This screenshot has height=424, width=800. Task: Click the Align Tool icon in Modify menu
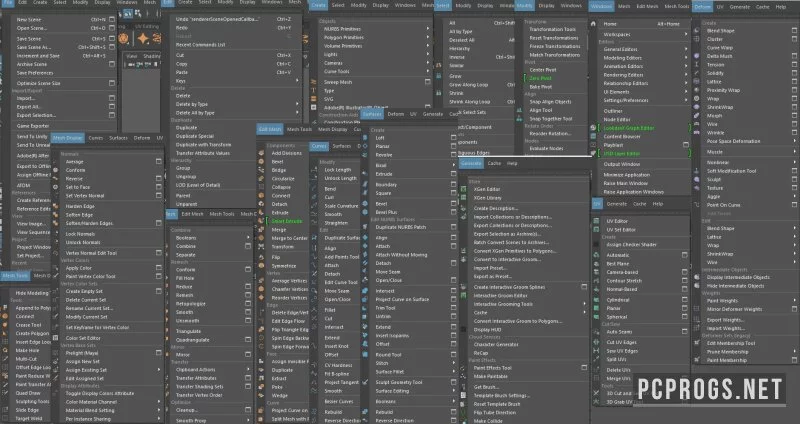[x=519, y=110]
